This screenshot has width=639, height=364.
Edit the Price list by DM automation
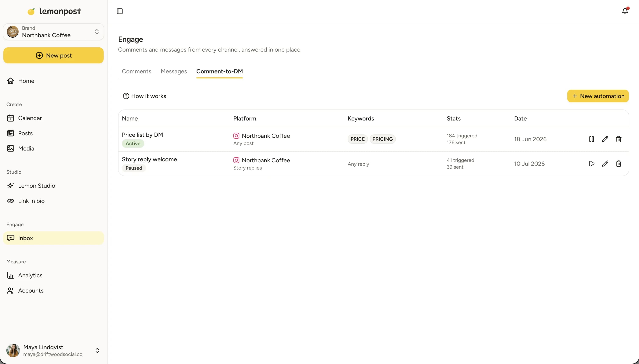[605, 139]
